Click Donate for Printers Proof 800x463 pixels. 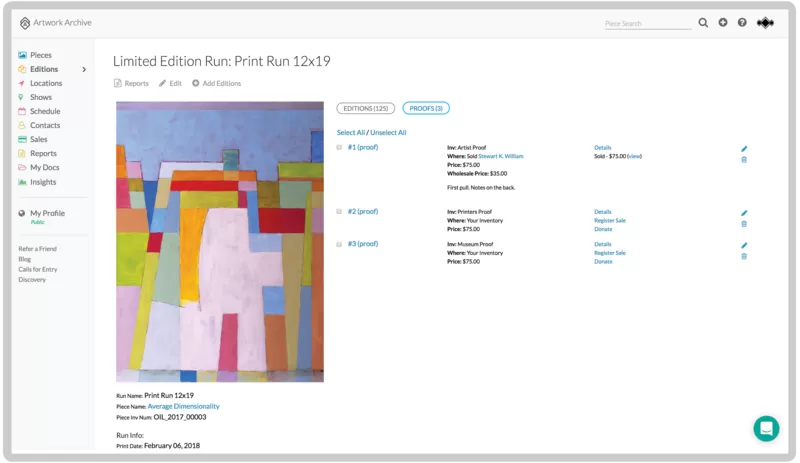[x=603, y=229]
